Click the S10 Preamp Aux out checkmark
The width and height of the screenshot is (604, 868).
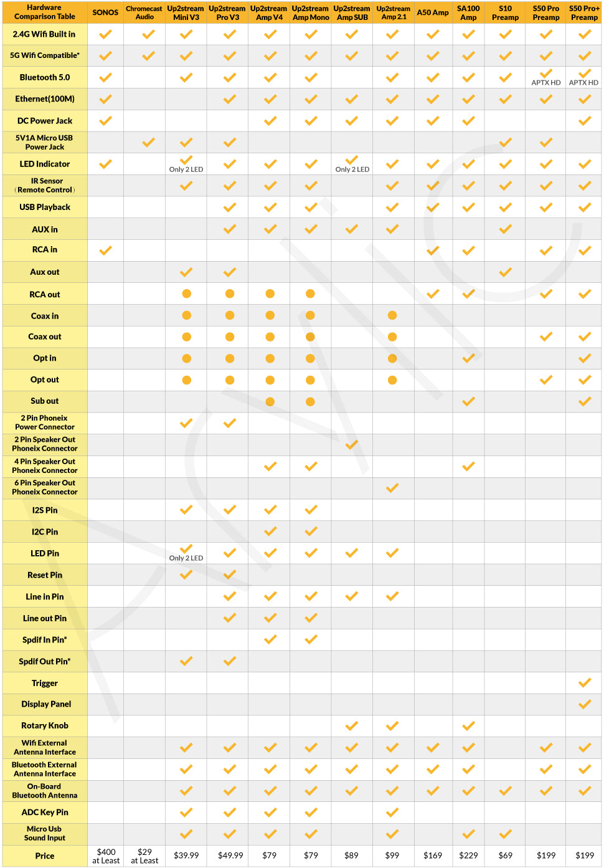click(506, 272)
